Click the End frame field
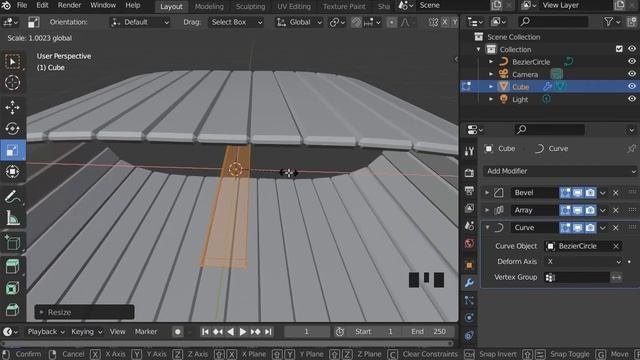Image resolution: width=640 pixels, height=360 pixels. pos(428,332)
